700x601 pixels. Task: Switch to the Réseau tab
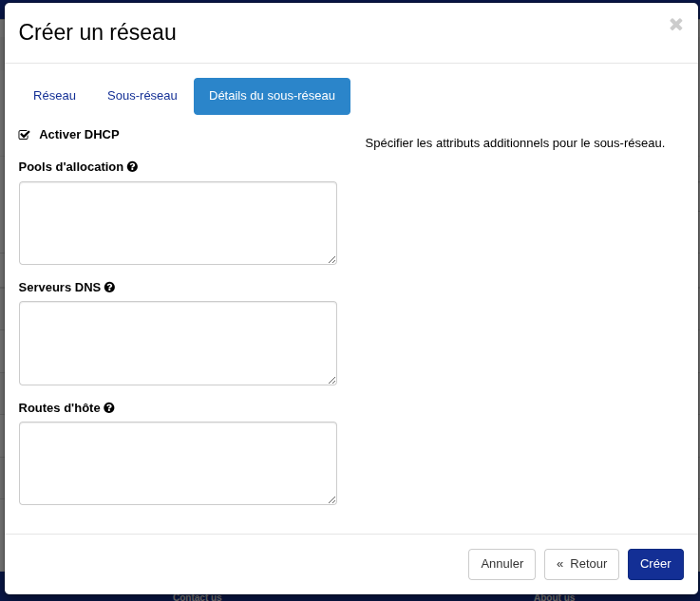pos(54,96)
